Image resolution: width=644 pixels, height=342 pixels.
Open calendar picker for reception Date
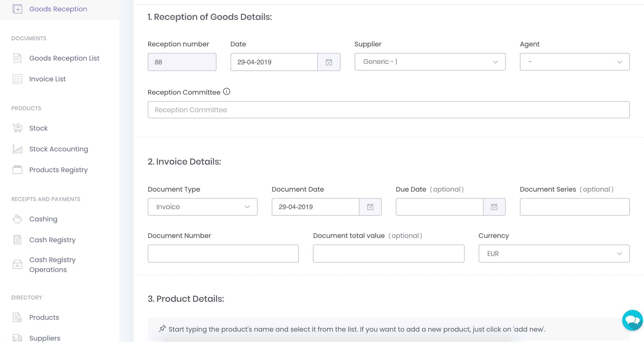[329, 62]
